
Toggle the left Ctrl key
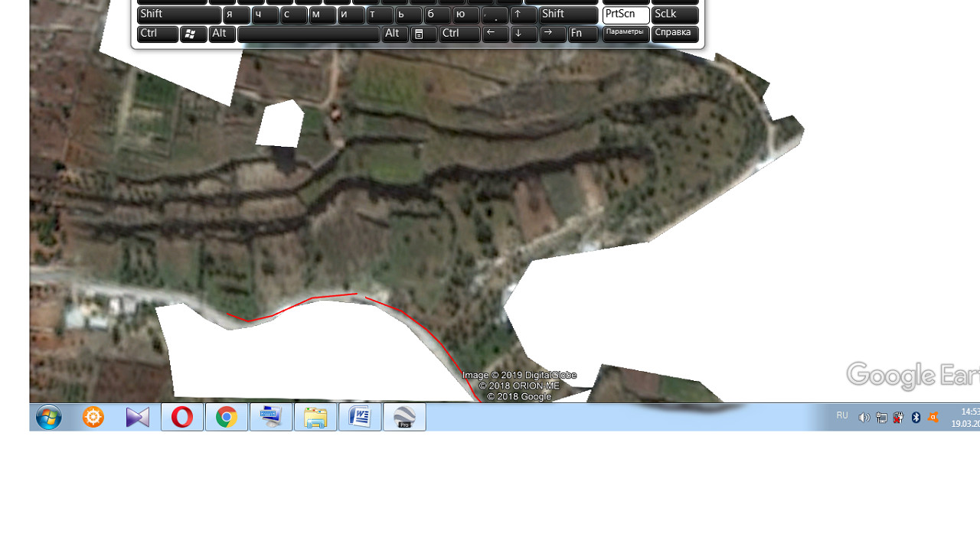(x=157, y=34)
